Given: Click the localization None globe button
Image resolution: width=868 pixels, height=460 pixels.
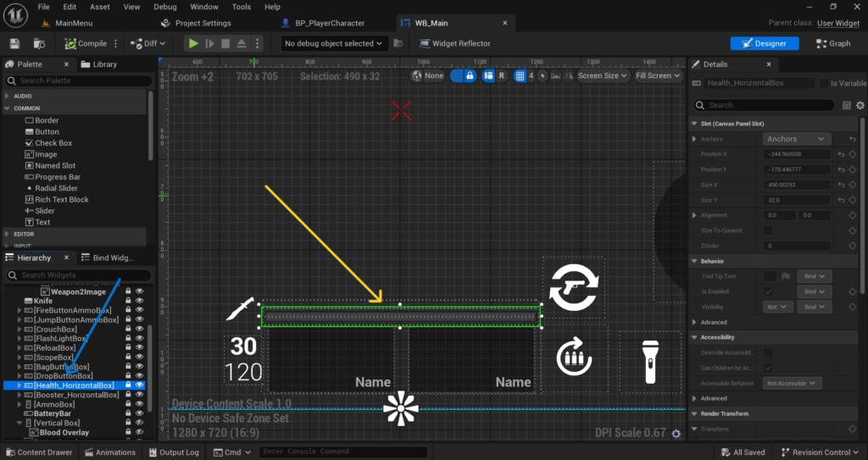Looking at the screenshot, I should tap(427, 76).
